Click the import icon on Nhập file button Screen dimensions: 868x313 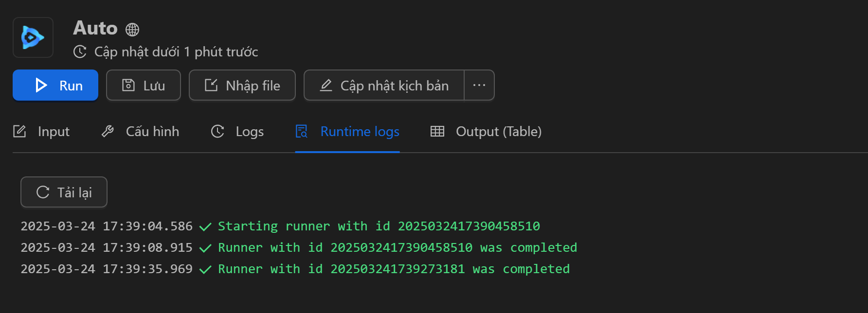coord(211,85)
